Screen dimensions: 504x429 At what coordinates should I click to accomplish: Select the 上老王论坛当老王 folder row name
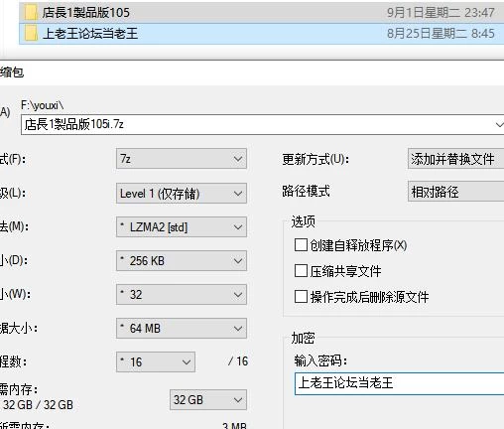(90, 34)
